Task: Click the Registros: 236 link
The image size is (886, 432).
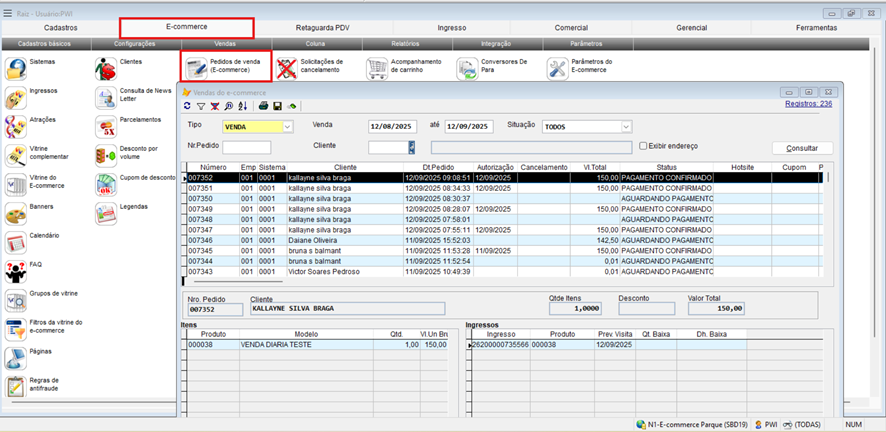Action: (x=808, y=103)
